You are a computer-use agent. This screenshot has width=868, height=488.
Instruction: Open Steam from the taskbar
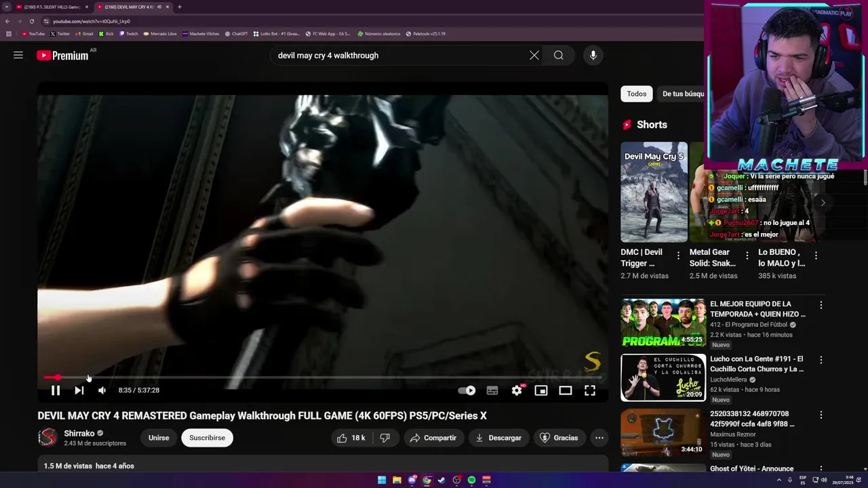point(441,480)
